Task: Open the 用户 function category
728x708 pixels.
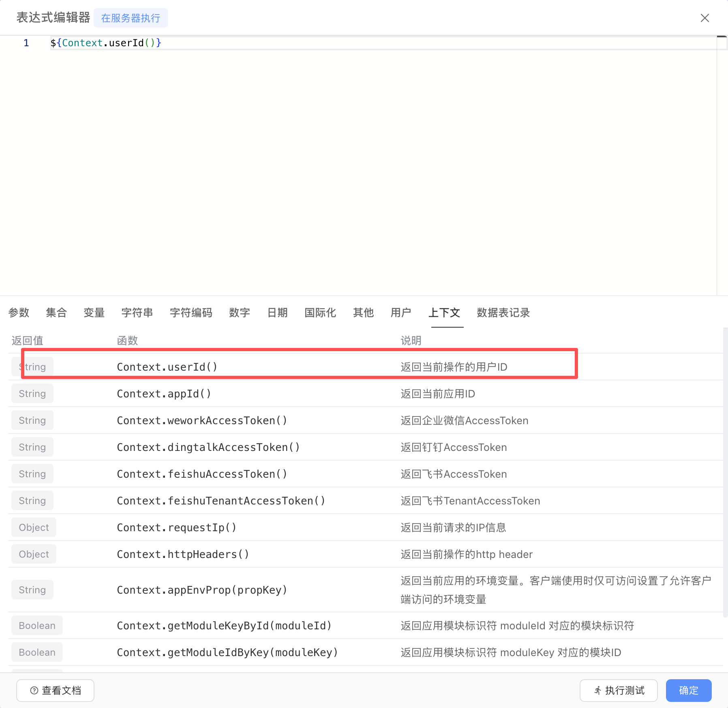Action: 400,313
